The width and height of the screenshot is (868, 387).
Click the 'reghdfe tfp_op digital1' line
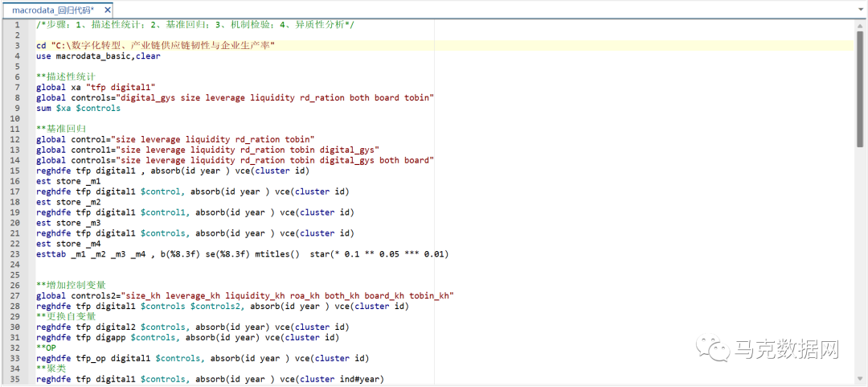click(203, 358)
